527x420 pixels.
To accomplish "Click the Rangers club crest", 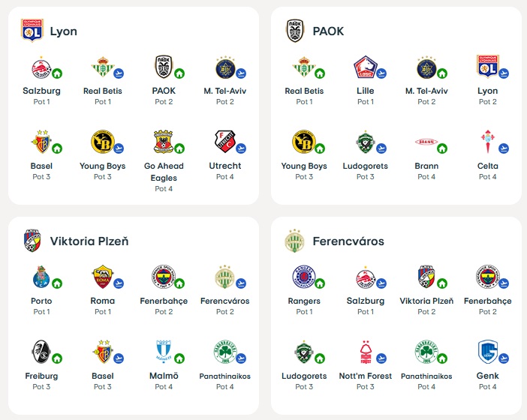I will click(x=303, y=277).
